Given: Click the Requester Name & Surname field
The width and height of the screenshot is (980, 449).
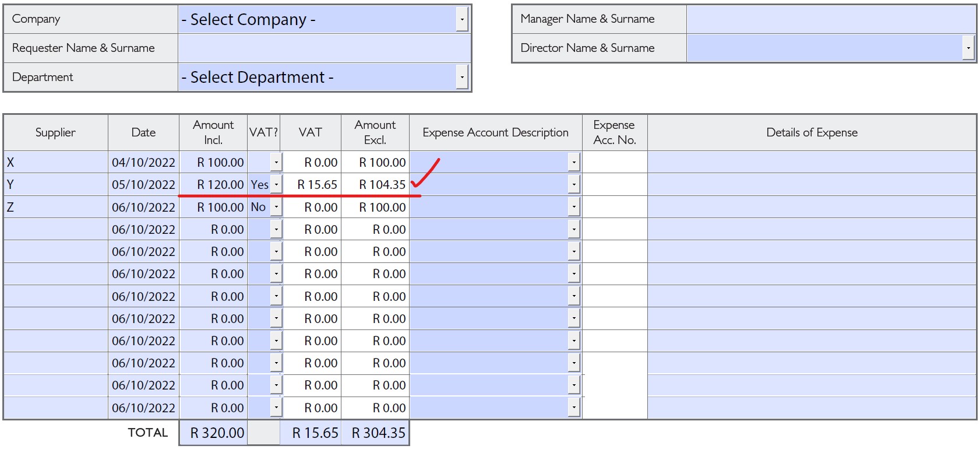Looking at the screenshot, I should 324,48.
